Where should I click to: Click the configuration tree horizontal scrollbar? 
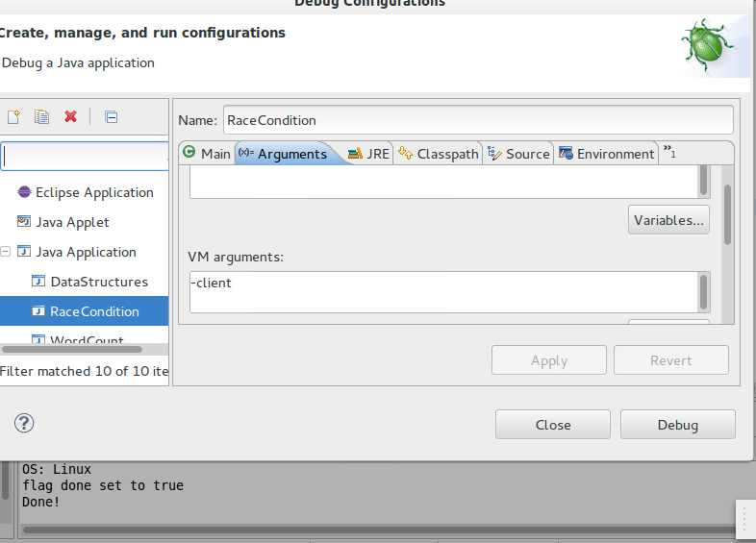(72, 349)
